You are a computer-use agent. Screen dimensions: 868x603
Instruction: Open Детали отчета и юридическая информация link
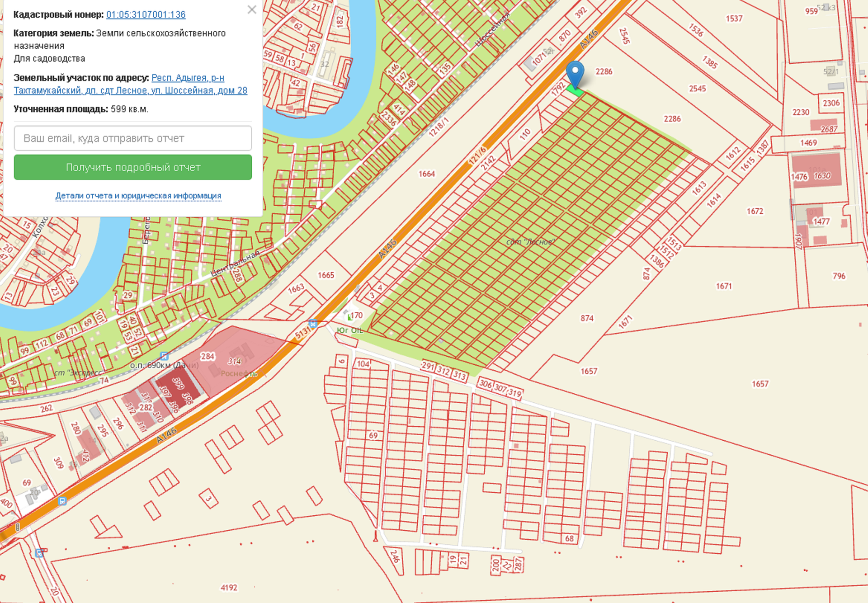pyautogui.click(x=138, y=196)
